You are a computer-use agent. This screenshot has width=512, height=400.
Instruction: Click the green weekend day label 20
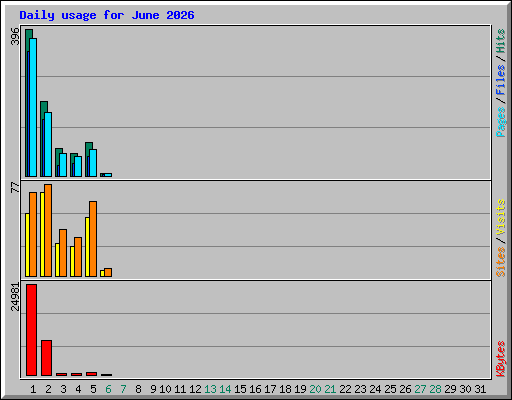315,389
